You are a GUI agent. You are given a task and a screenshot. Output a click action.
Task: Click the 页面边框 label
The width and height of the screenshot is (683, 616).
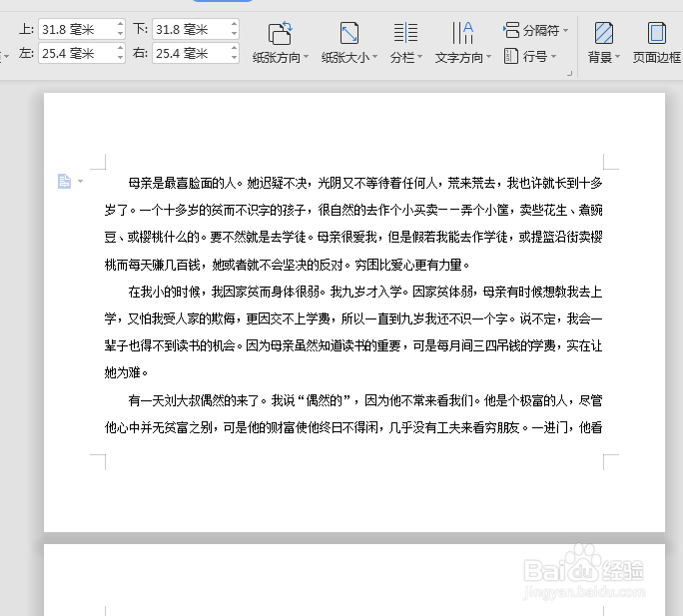click(x=657, y=57)
